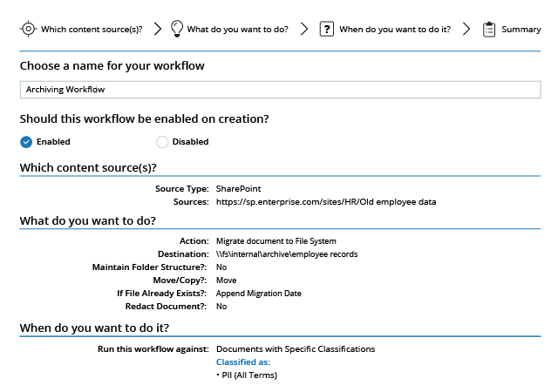The width and height of the screenshot is (558, 392).
Task: Go to 'What do you want to do?' step
Action: [x=237, y=29]
